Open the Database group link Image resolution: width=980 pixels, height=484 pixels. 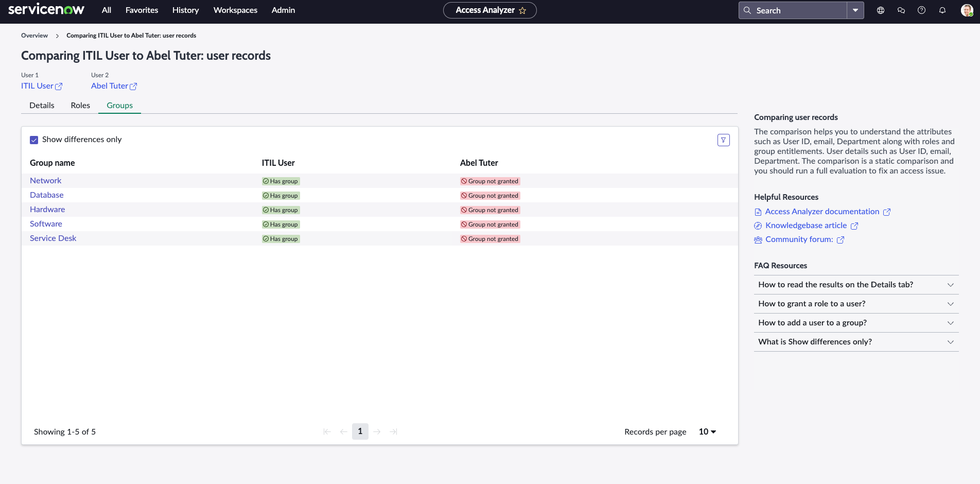47,195
